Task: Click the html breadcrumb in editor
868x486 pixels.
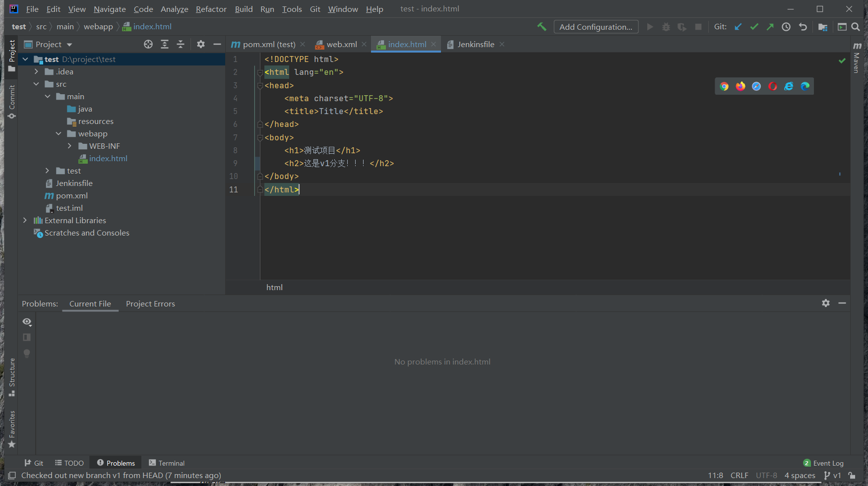Action: 274,287
